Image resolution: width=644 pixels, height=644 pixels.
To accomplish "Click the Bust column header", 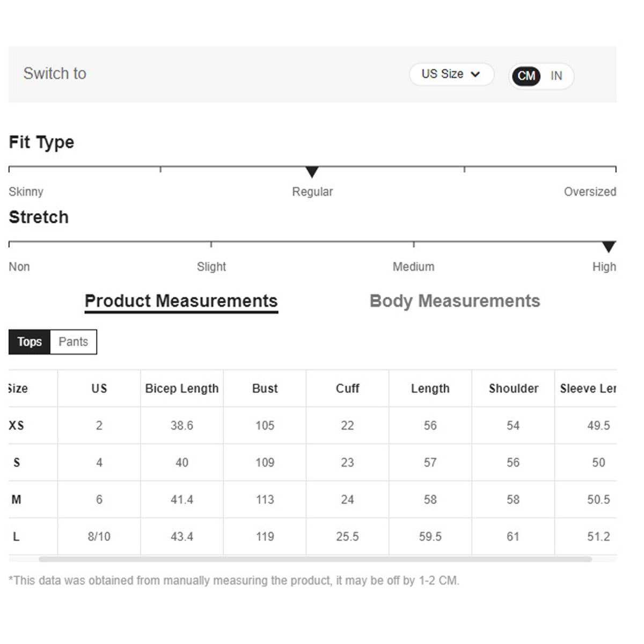I will (x=265, y=389).
